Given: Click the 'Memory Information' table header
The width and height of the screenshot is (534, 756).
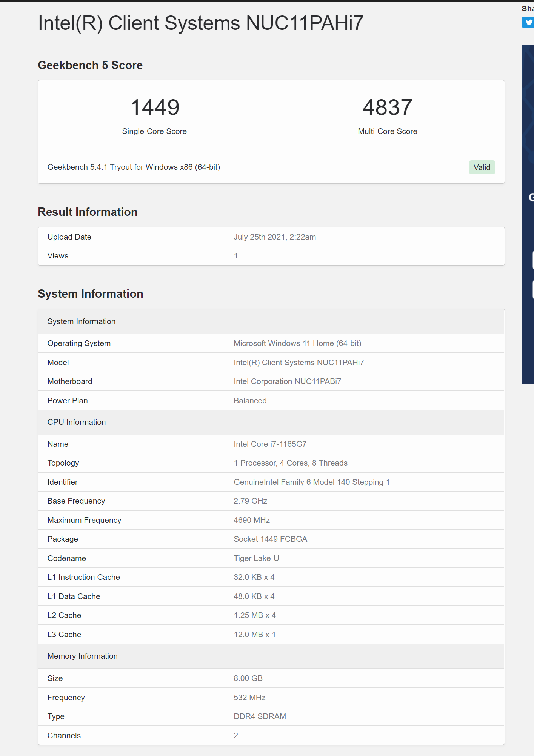Looking at the screenshot, I should pos(271,656).
